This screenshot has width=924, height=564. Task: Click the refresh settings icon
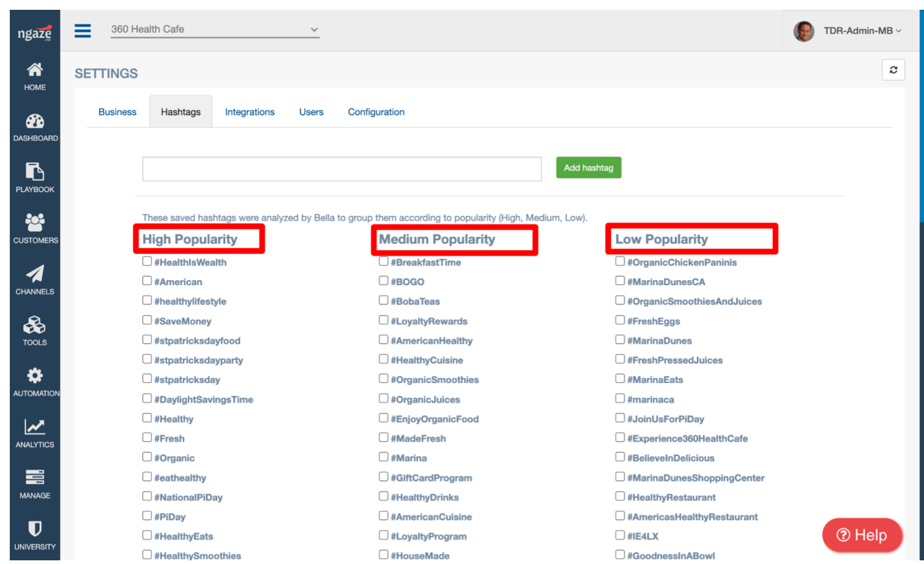(x=893, y=70)
